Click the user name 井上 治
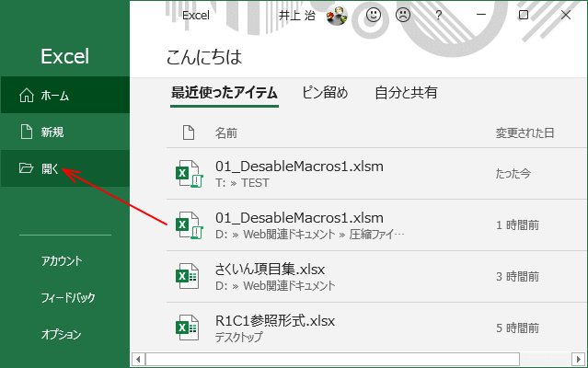 (x=297, y=16)
